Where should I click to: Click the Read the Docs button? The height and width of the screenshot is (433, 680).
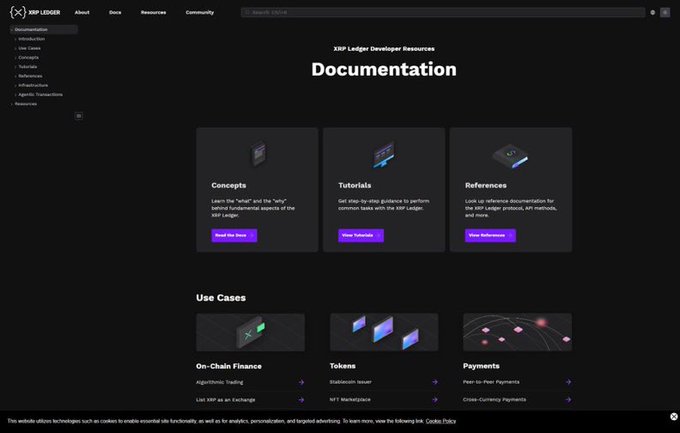(x=234, y=235)
